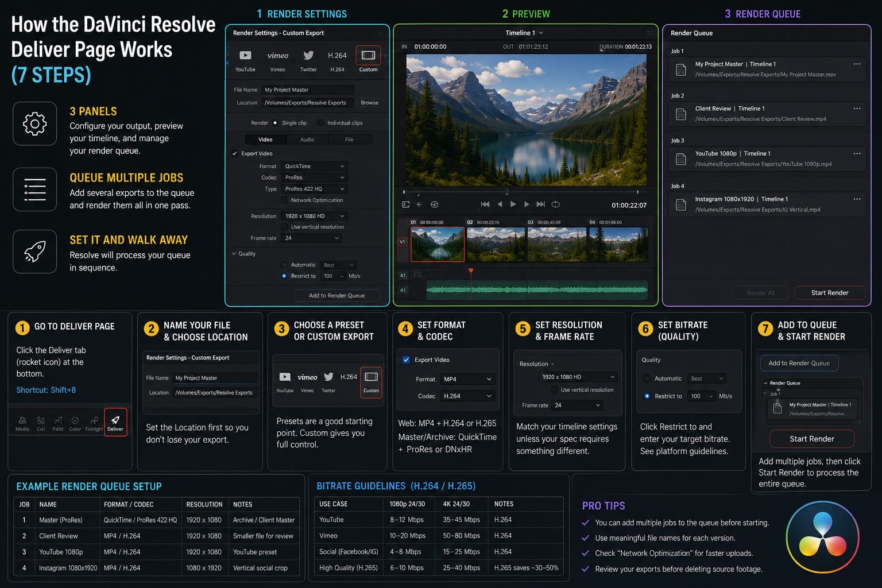Viewport: 882px width, 588px height.
Task: Open the H.264 Codec dropdown in step 4
Action: click(x=467, y=396)
